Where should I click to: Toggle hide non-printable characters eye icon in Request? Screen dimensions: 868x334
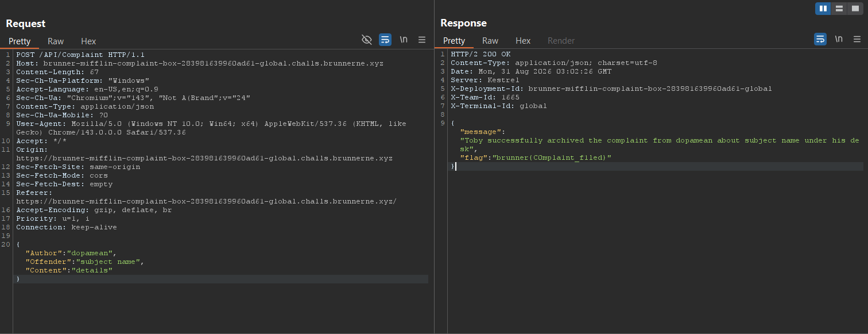tap(366, 40)
